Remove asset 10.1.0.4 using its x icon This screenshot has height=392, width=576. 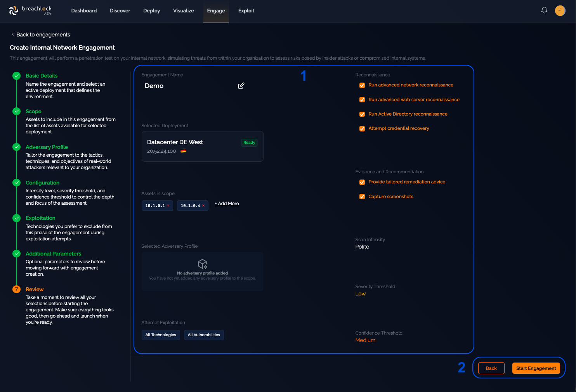pyautogui.click(x=203, y=205)
